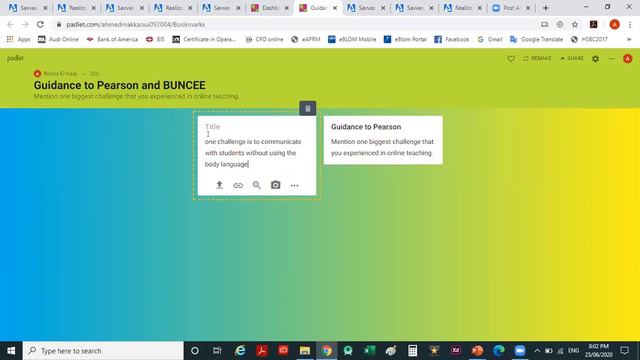The height and width of the screenshot is (360, 640).
Task: Open eBLOM Mobile bookmark
Action: tap(352, 39)
